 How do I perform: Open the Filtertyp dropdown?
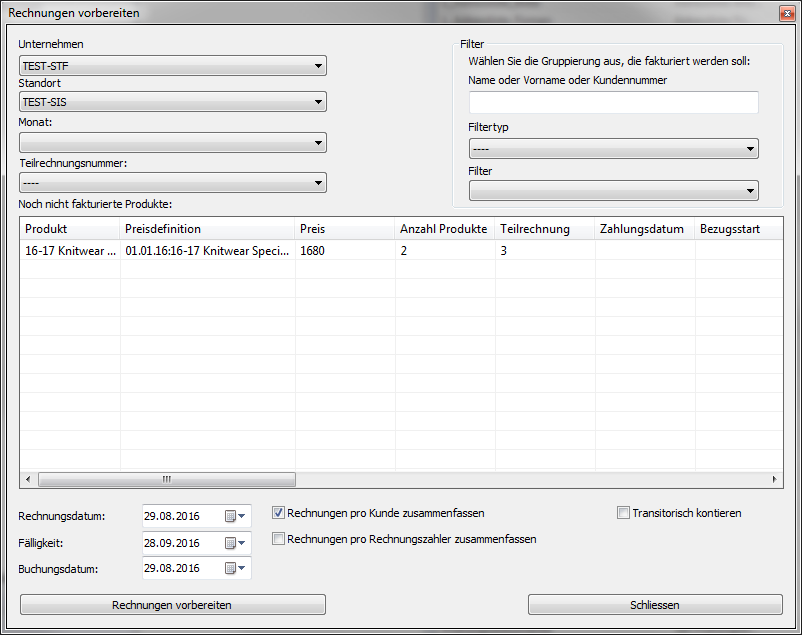point(613,149)
